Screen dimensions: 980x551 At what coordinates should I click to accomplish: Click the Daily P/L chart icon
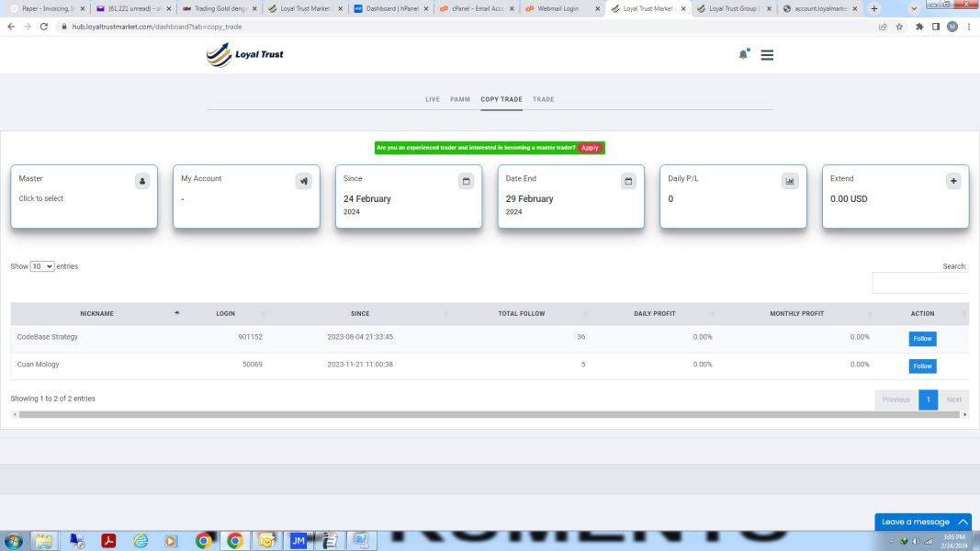790,181
